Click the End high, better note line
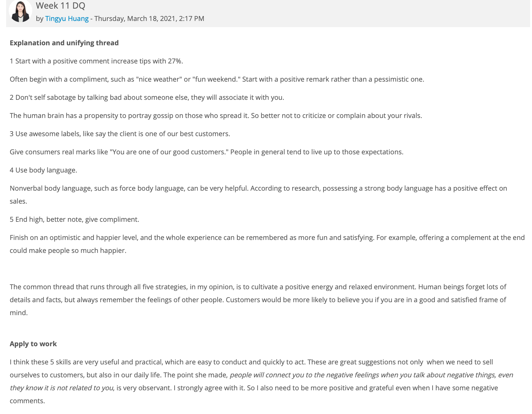 (x=75, y=219)
